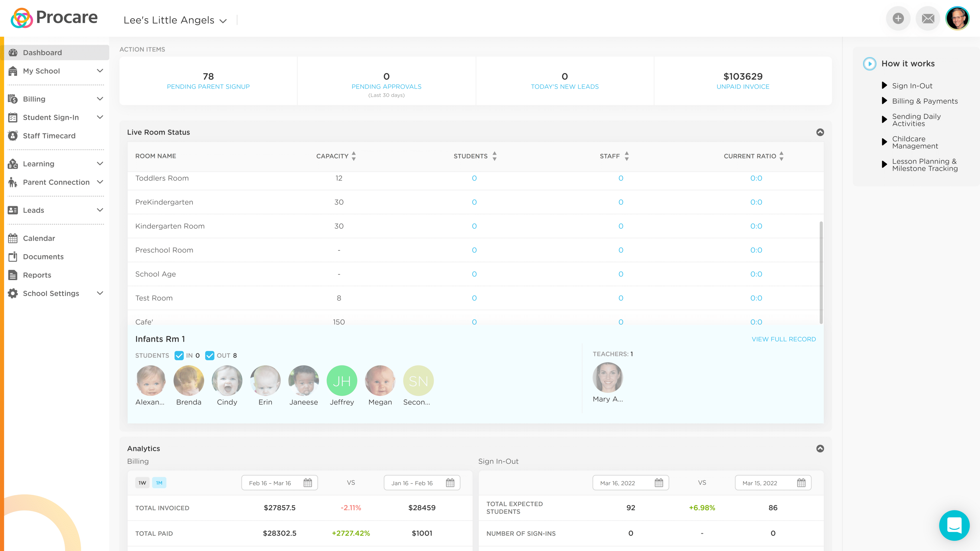980x551 pixels.
Task: Click the Documents clipboard icon
Action: coord(13,257)
